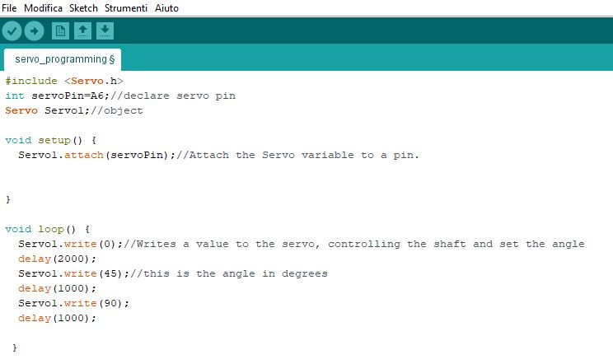This screenshot has width=613, height=364.
Task: Click the Servo1.attach(servoPin) line
Action: click(x=218, y=155)
